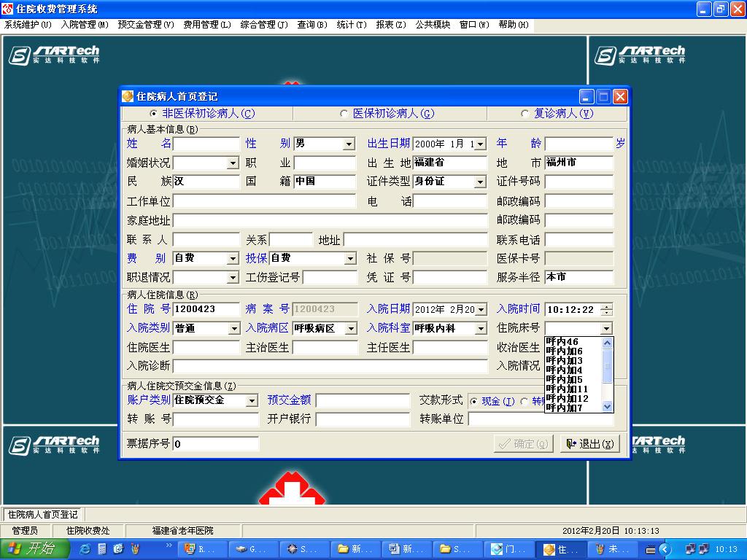Select bed 呼内46 from list
This screenshot has height=560, width=747.
573,341
